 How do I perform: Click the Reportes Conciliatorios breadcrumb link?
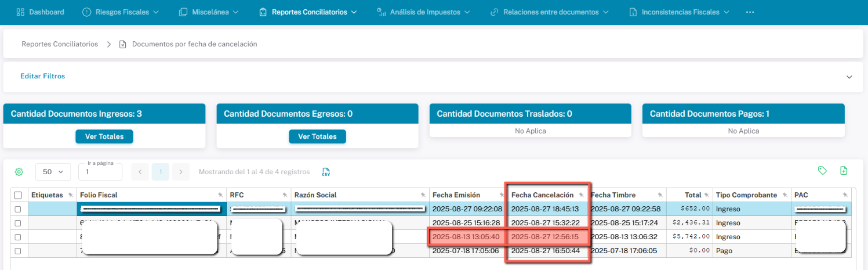point(60,44)
